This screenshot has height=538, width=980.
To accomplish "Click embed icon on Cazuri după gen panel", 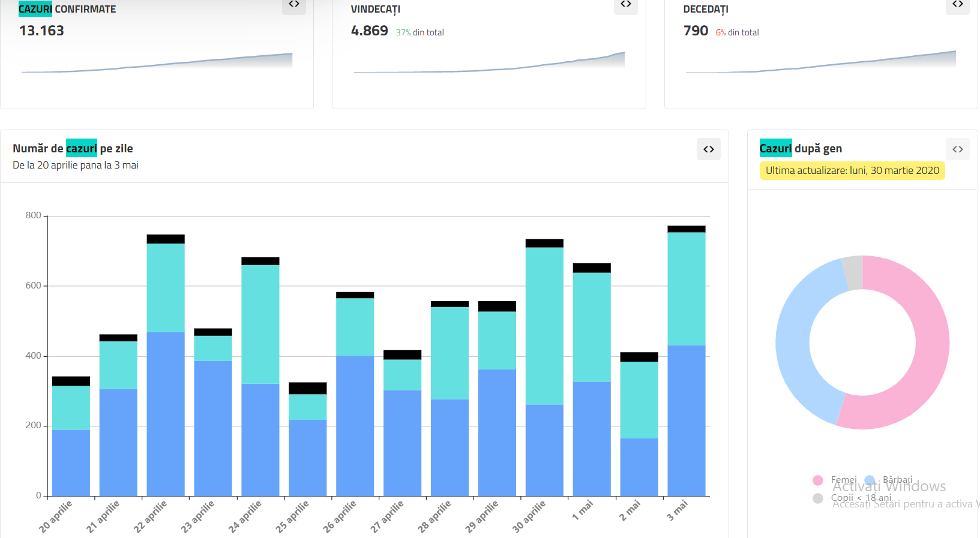I will click(958, 149).
